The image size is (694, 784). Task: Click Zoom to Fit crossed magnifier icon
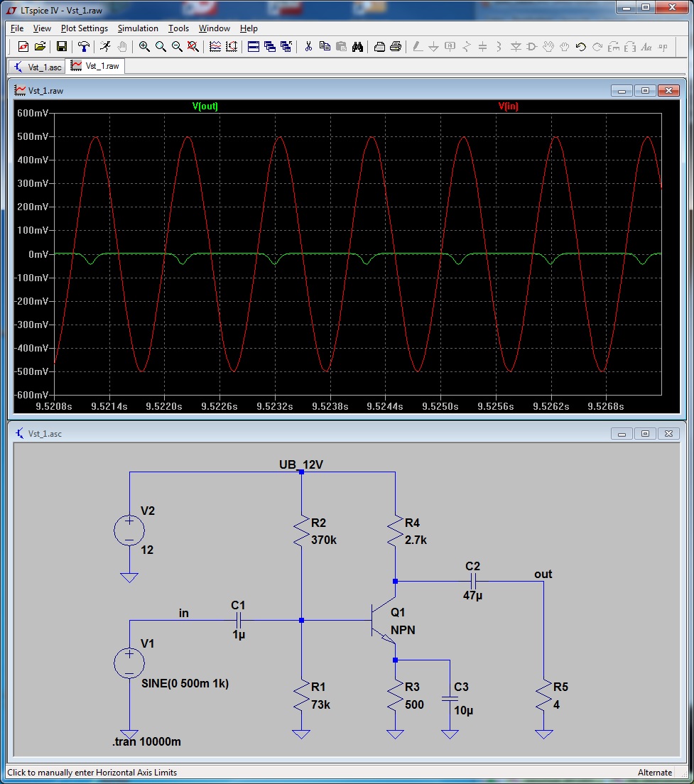[193, 46]
